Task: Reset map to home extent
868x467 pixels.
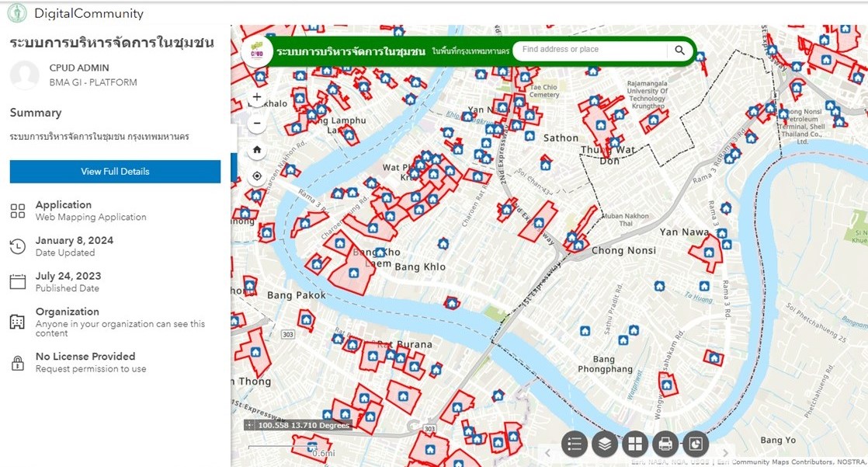Action: (257, 150)
